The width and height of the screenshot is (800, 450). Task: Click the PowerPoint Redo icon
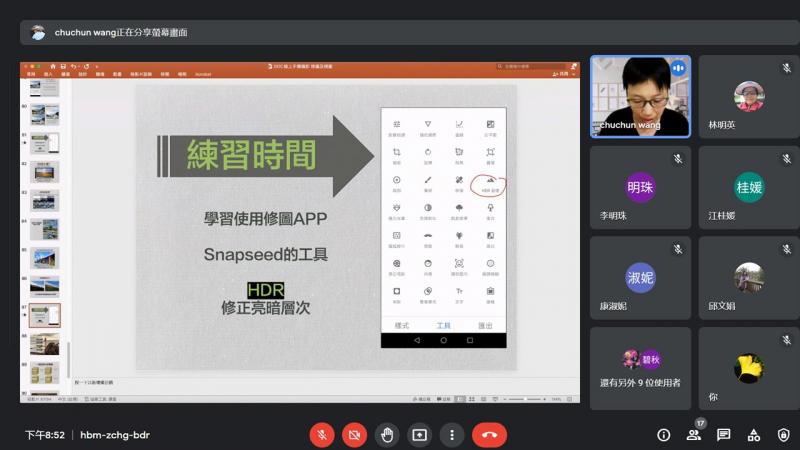click(86, 66)
